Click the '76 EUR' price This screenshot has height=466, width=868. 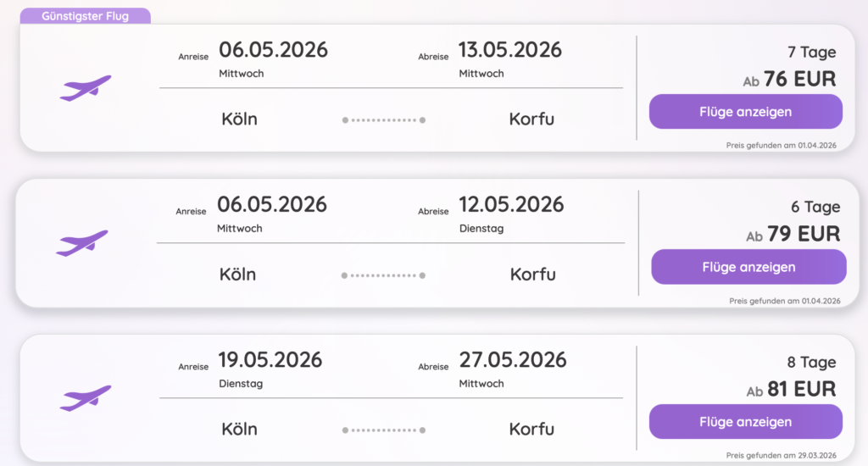point(798,80)
